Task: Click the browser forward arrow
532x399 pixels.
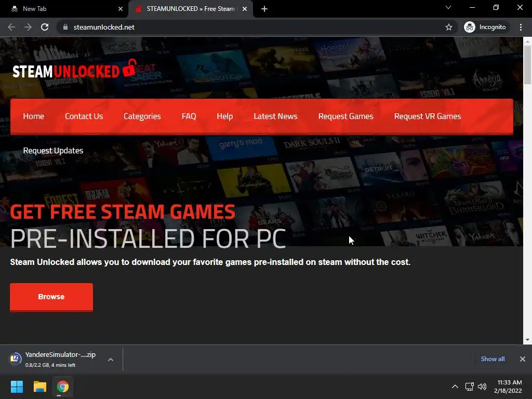Action: pos(28,27)
